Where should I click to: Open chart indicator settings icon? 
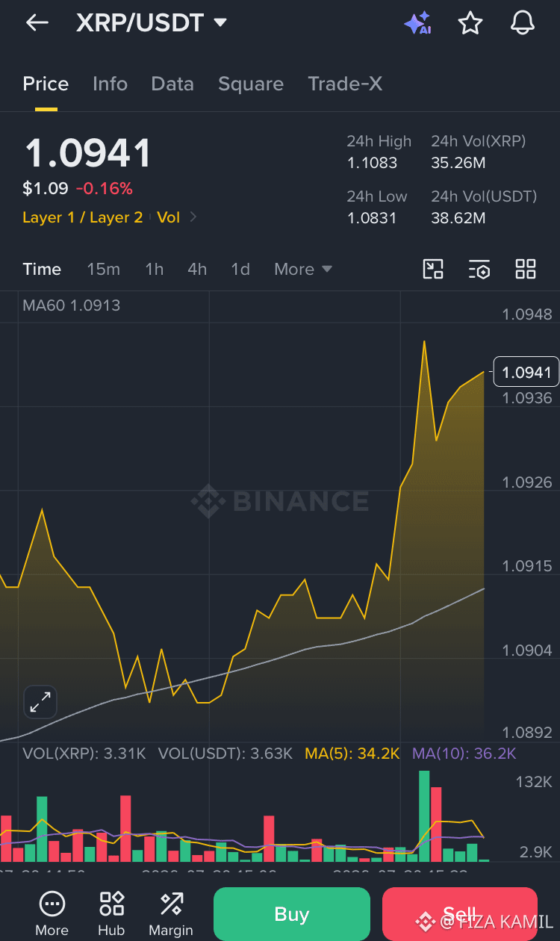pos(479,269)
